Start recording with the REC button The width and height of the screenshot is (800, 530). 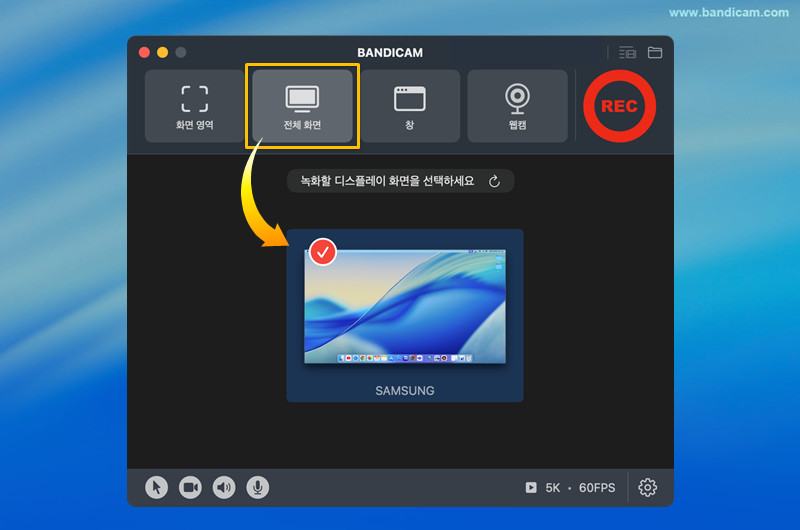(619, 106)
